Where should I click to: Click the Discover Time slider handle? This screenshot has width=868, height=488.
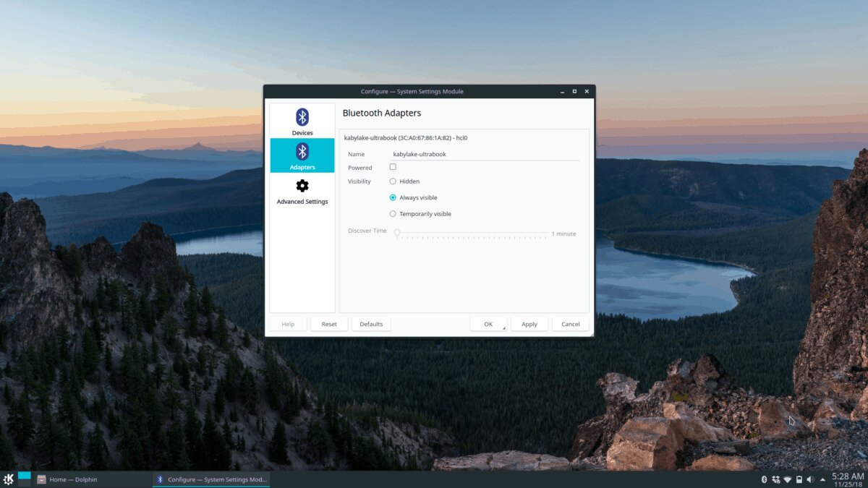coord(397,233)
